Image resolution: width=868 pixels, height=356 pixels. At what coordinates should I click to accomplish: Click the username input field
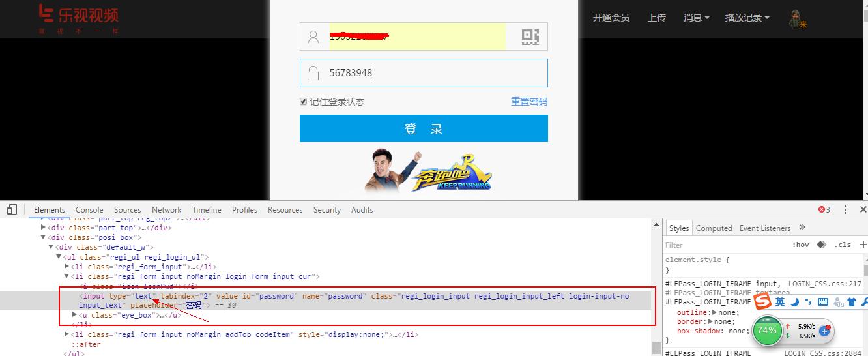point(424,37)
